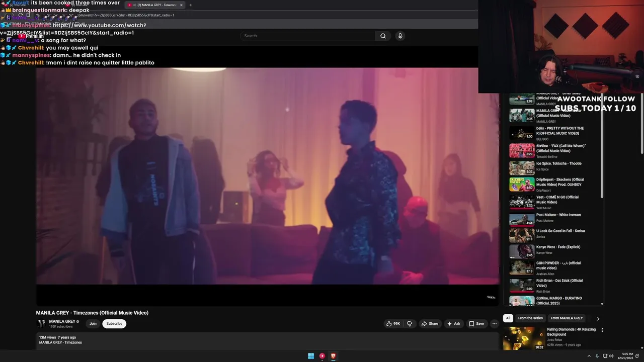Dislike the video with thumbs-down icon
This screenshot has width=644, height=362.
410,324
